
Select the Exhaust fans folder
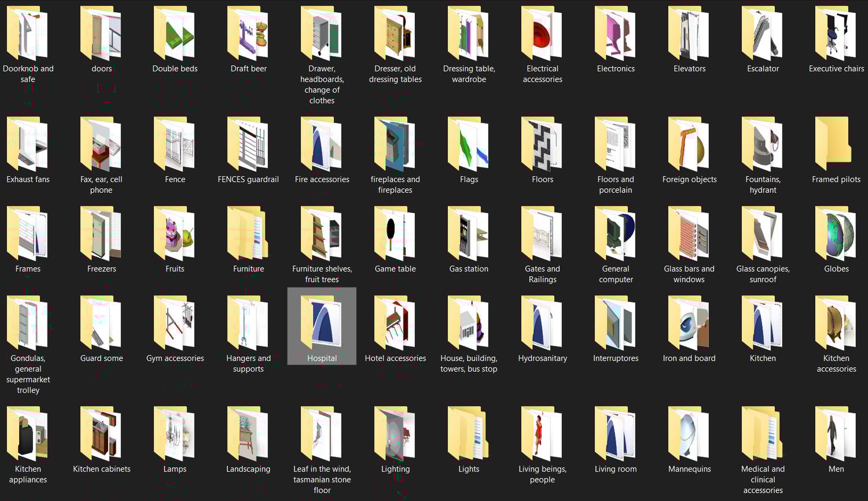click(x=28, y=144)
